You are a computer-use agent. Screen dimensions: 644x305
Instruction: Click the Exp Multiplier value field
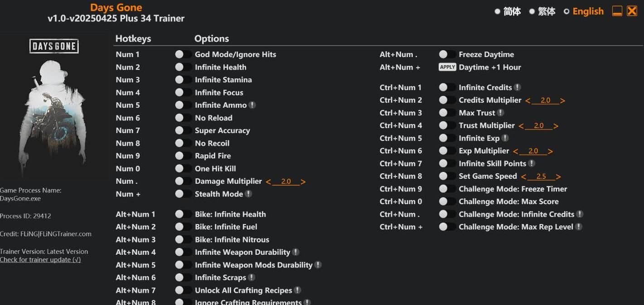pyautogui.click(x=533, y=151)
